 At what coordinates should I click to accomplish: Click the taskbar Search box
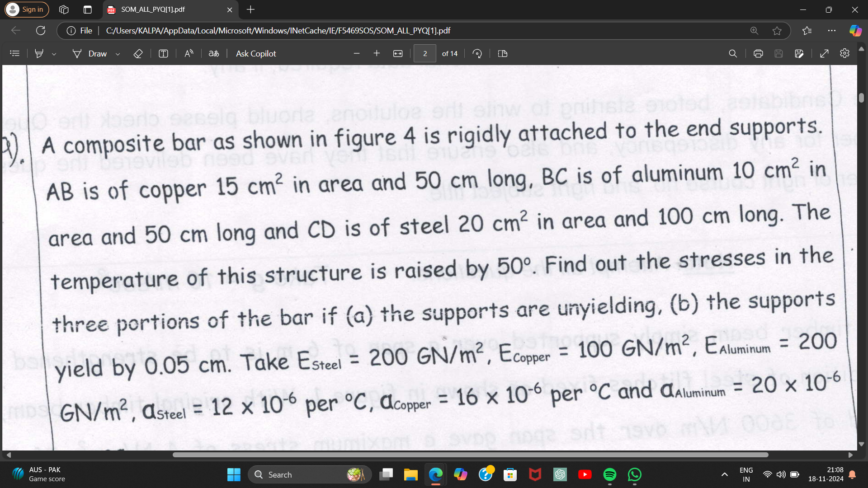pos(310,474)
